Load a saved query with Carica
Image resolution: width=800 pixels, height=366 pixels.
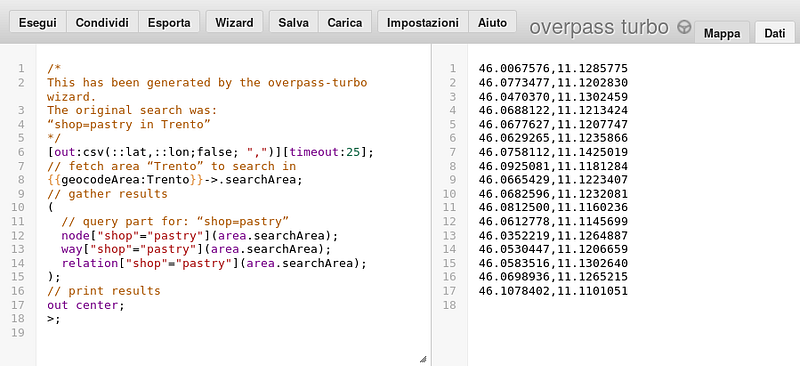tap(345, 22)
